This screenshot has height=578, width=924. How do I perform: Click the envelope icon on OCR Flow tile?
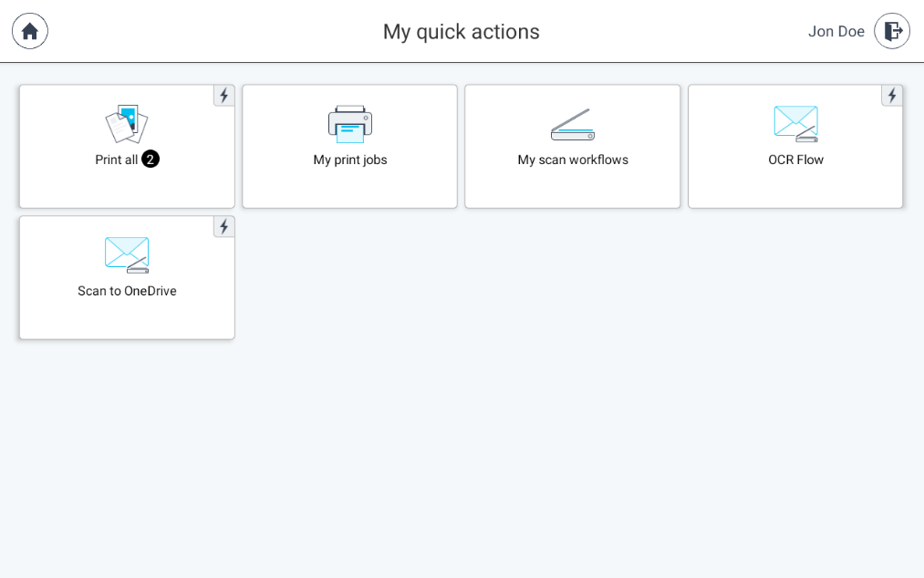coord(794,122)
